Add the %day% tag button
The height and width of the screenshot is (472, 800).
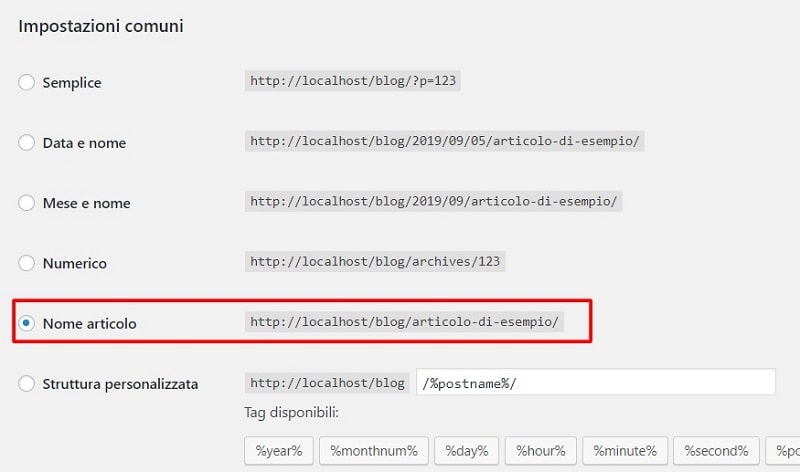point(465,450)
